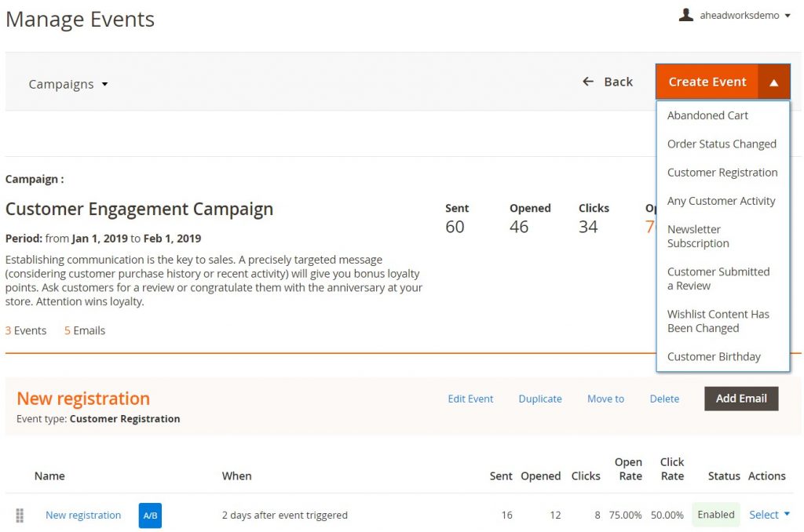Viewport: 804px width, 532px height.
Task: Open the New registration email entry
Action: pyautogui.click(x=82, y=515)
